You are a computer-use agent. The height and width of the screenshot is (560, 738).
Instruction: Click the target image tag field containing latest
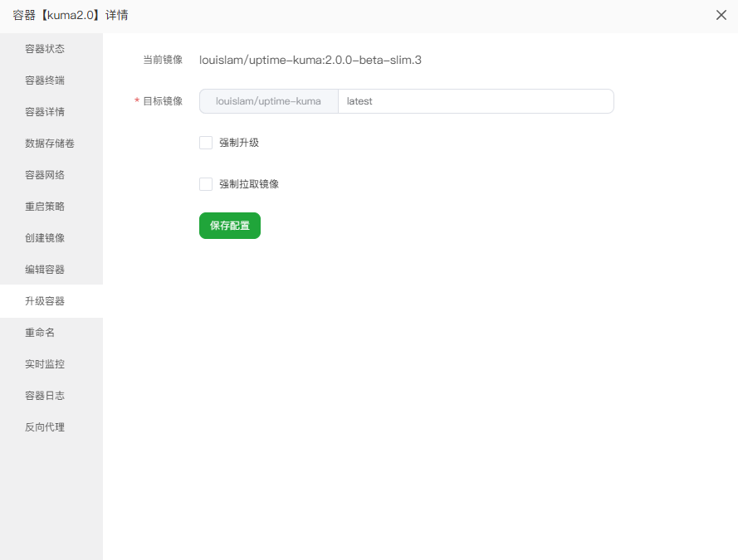tap(475, 101)
